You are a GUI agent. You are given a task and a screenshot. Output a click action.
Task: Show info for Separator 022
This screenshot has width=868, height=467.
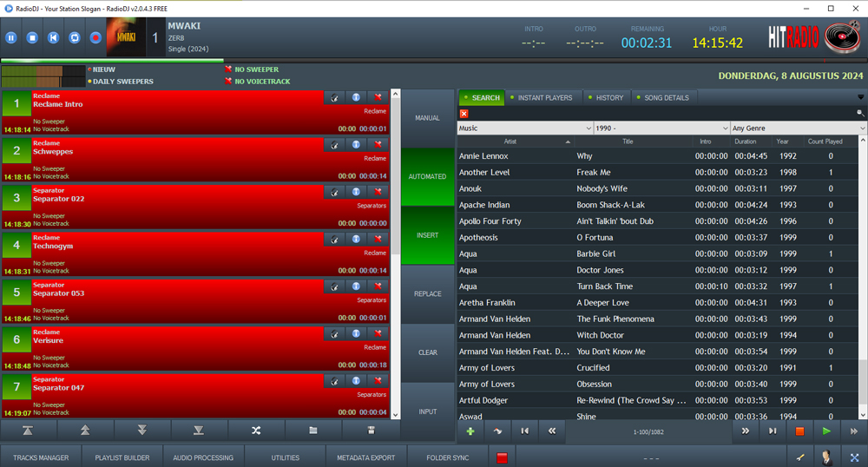(x=356, y=192)
